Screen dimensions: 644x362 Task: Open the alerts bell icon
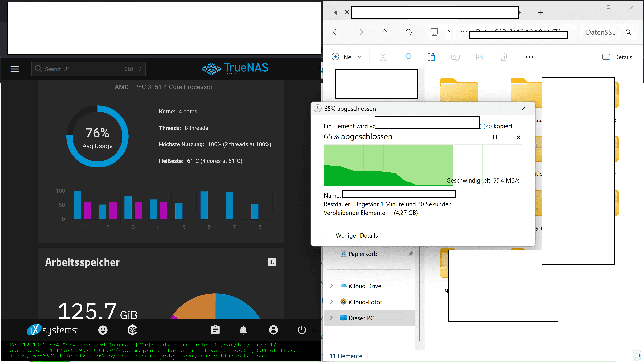click(x=243, y=330)
